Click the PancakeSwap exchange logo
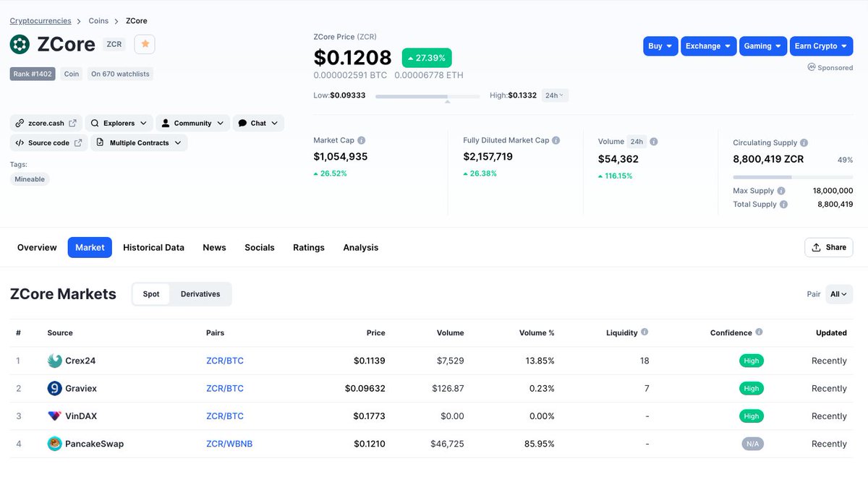Viewport: 868px width, 477px height. (54, 444)
